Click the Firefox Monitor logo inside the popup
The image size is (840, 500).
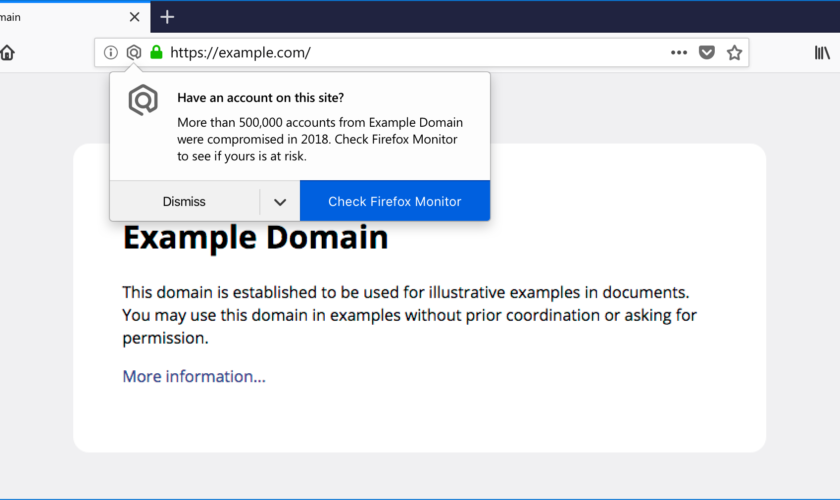click(143, 101)
